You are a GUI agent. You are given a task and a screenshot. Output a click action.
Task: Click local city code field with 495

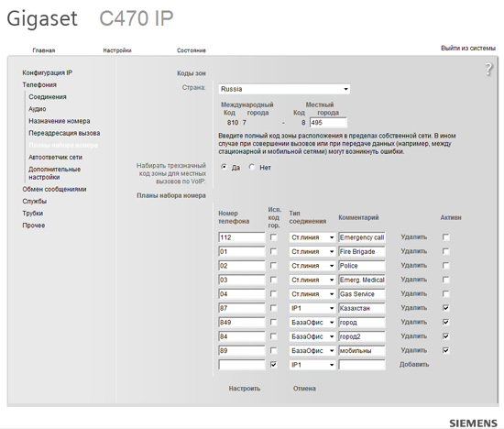(328, 123)
